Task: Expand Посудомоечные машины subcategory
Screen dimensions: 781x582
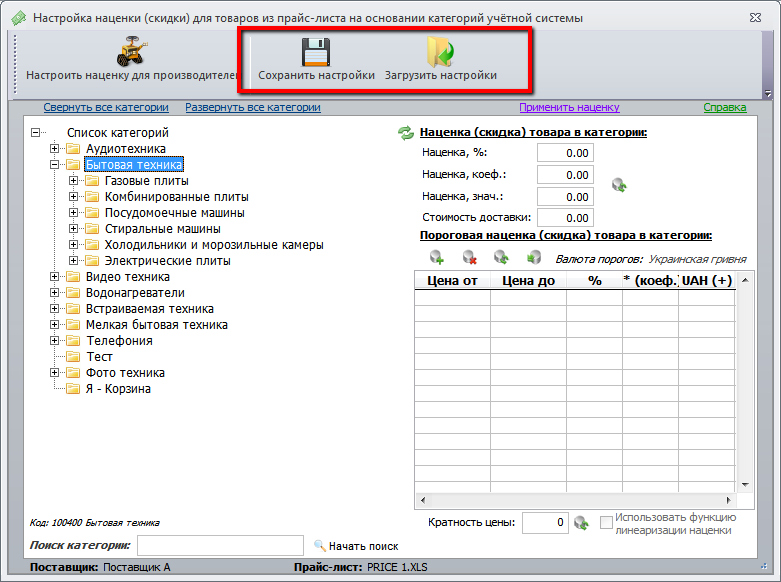Action: (73, 212)
